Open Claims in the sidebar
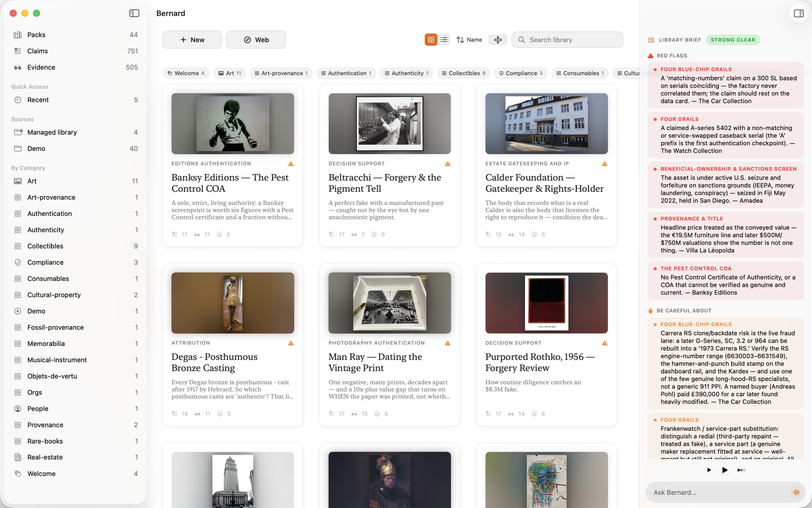The image size is (812, 508). tap(76, 51)
